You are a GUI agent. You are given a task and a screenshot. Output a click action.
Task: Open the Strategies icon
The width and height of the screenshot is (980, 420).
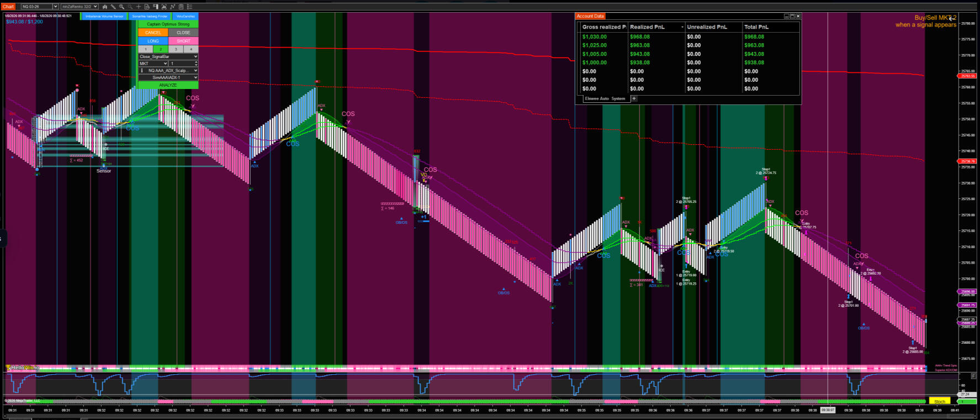(172, 7)
